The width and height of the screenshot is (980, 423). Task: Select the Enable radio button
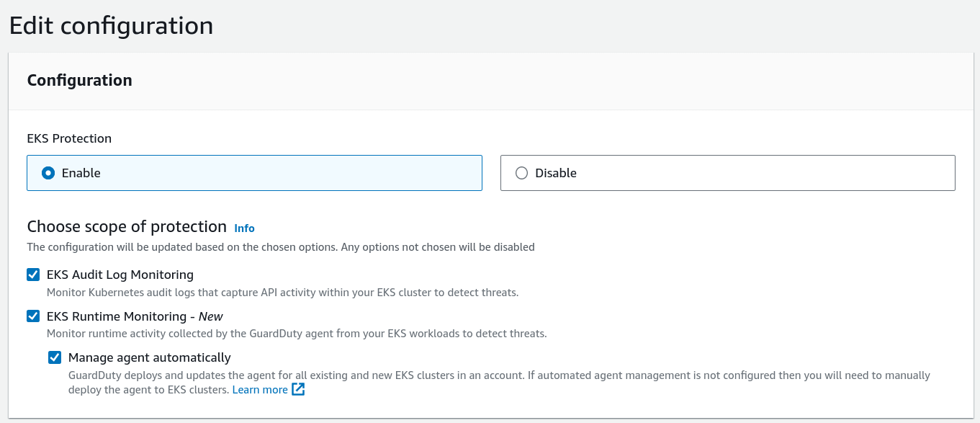pos(48,173)
